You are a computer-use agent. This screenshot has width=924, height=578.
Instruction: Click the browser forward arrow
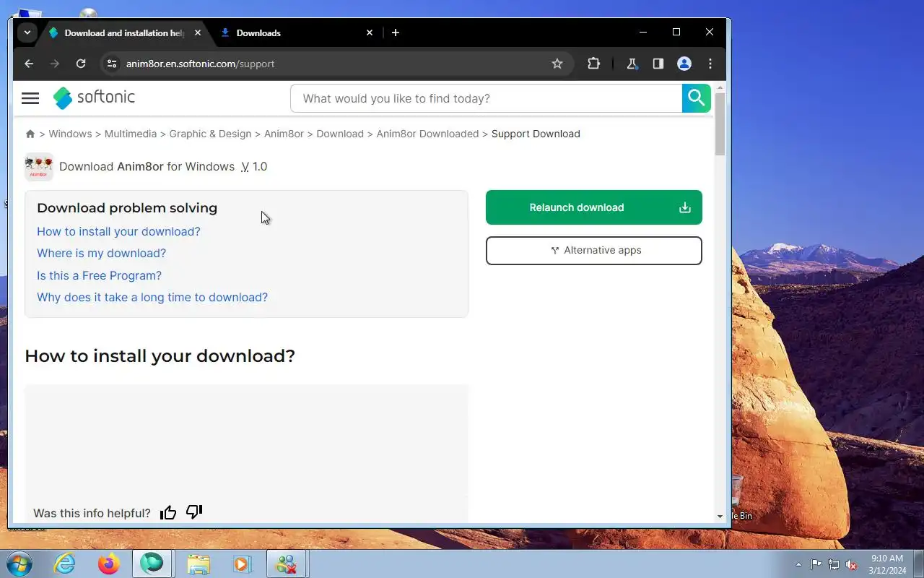[55, 64]
